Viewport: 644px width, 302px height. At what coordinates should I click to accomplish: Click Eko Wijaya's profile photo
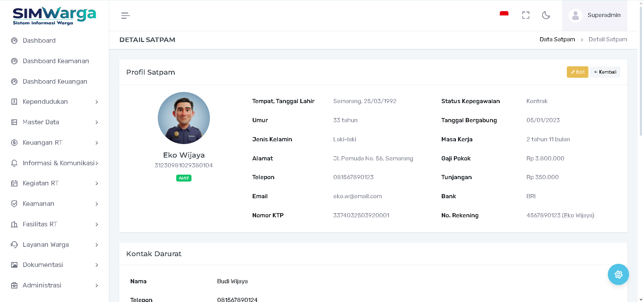point(184,118)
